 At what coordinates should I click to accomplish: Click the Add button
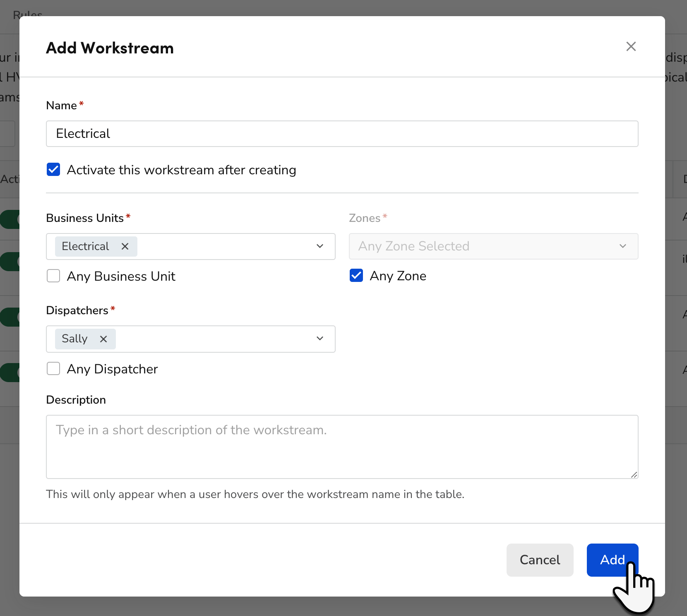tap(613, 560)
